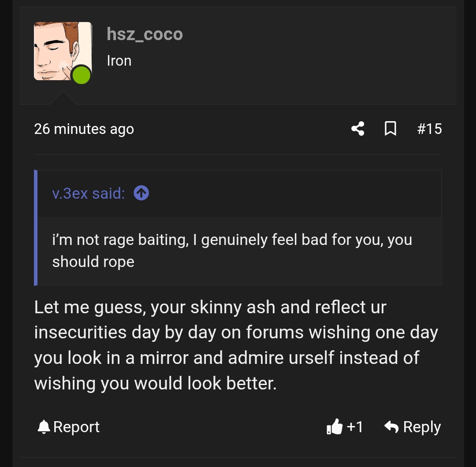Click the "26 minutes ago" timestamp
This screenshot has height=467, width=476.
(84, 129)
